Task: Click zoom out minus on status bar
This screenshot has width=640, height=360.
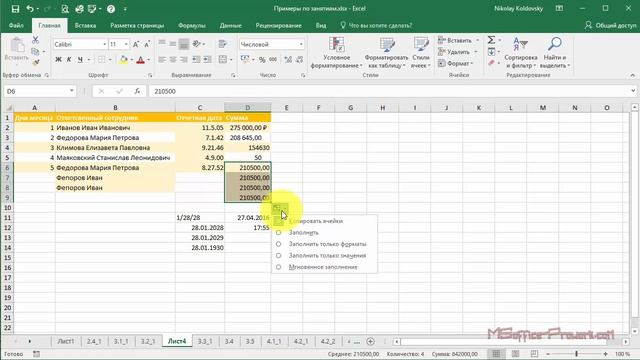Action: [x=548, y=354]
